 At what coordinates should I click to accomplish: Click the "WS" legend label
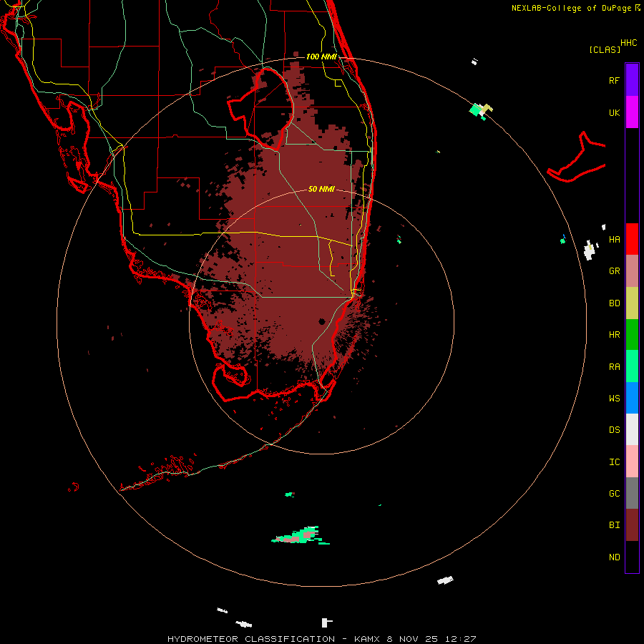pos(614,398)
